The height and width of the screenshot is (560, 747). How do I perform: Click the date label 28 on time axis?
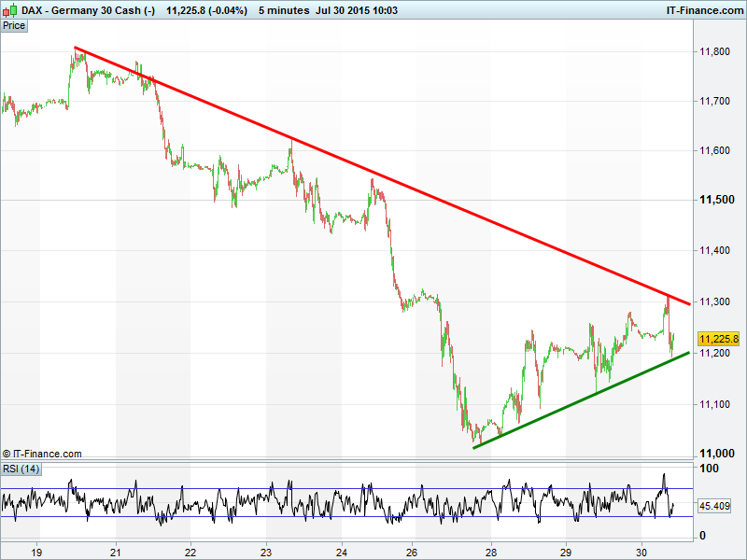pyautogui.click(x=490, y=550)
